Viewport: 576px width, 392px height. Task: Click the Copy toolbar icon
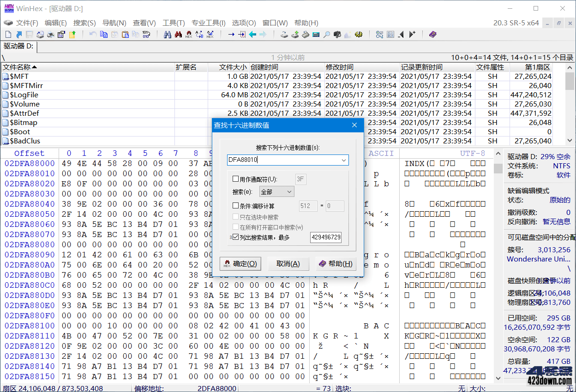click(104, 35)
